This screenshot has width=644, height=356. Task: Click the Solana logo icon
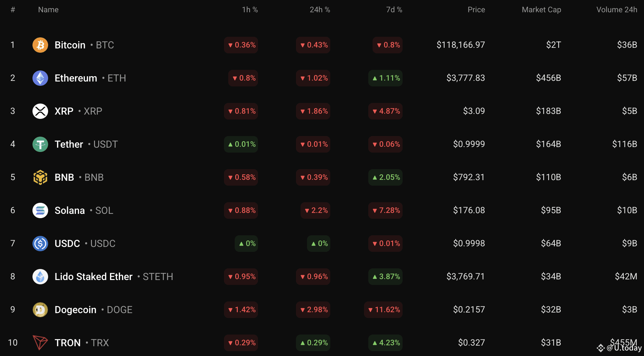(40, 210)
